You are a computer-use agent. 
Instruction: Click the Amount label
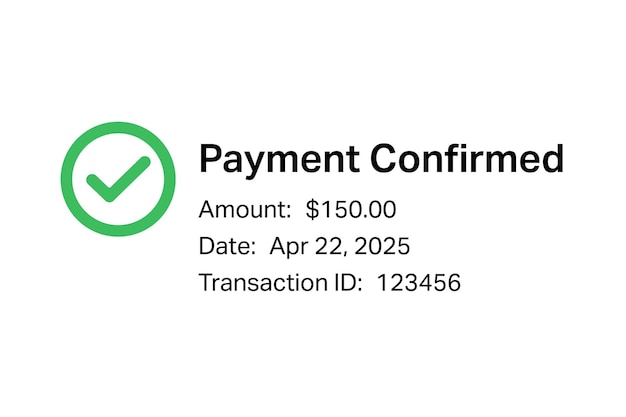point(245,209)
